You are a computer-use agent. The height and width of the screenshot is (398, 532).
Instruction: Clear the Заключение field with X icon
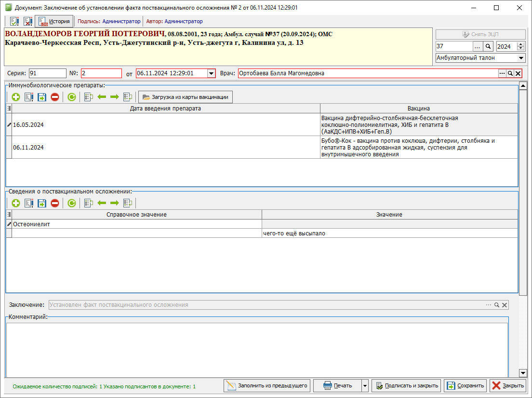[505, 305]
